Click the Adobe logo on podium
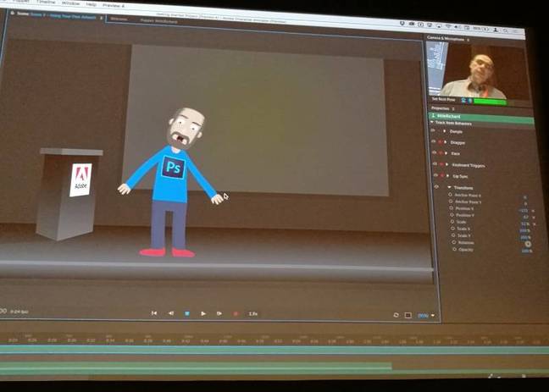This screenshot has width=549, height=392. (80, 179)
